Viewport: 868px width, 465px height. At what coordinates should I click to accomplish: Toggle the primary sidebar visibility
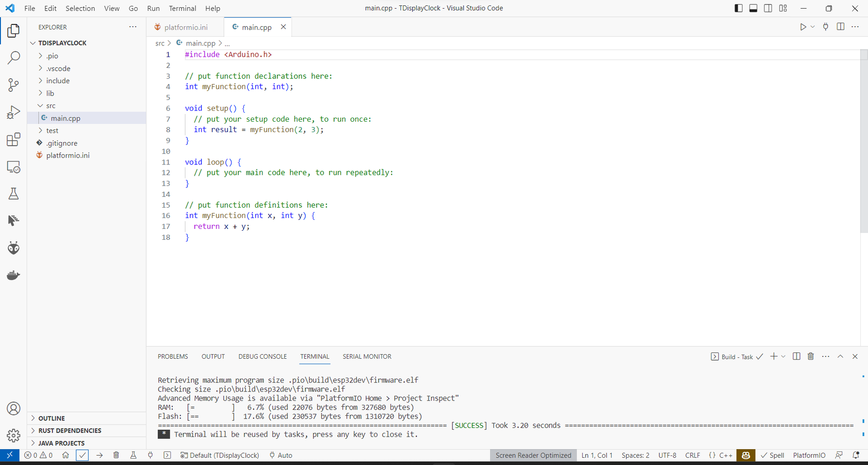click(x=739, y=8)
